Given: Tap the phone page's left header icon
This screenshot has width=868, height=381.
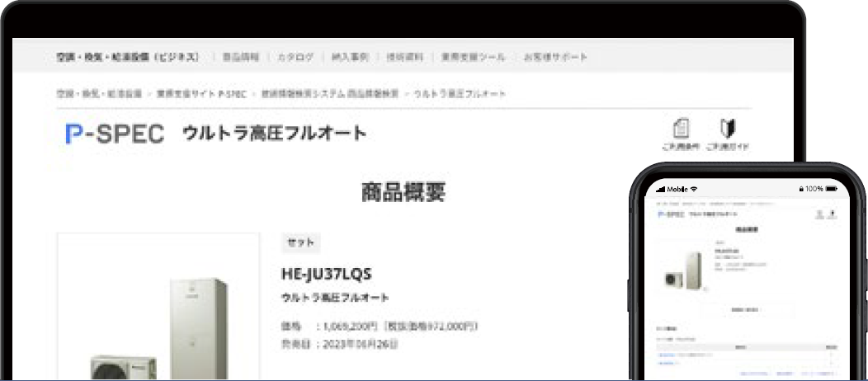Looking at the screenshot, I should pyautogui.click(x=818, y=214).
